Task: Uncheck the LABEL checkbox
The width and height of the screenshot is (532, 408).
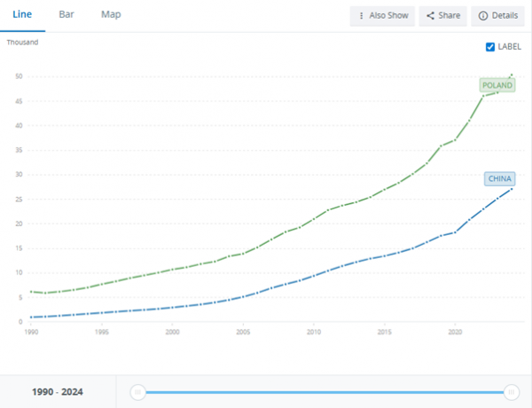Action: 490,47
